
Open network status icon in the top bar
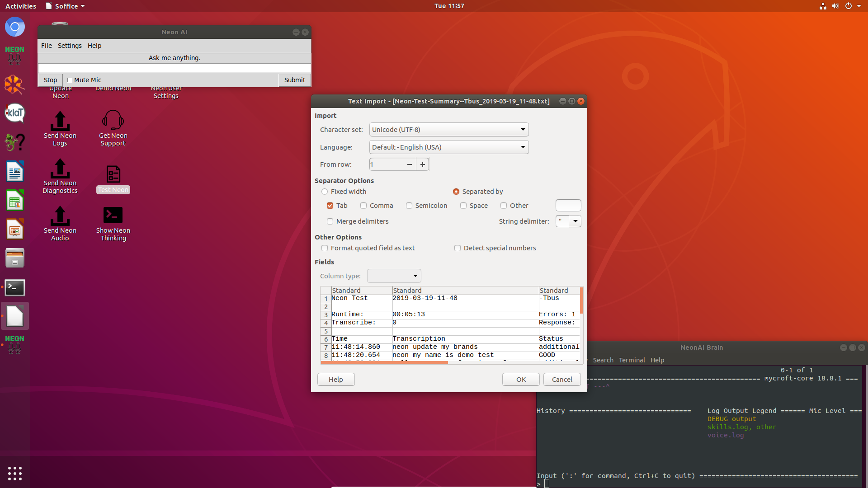(823, 6)
